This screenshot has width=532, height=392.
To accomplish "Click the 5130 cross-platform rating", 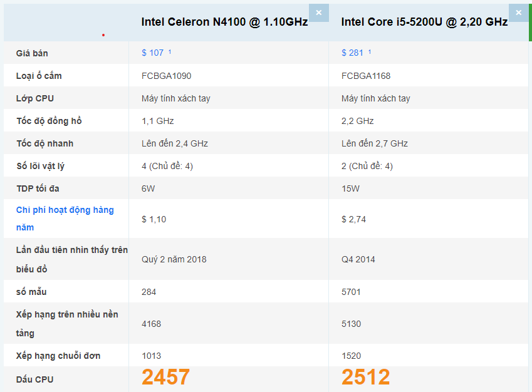I will 351,324.
